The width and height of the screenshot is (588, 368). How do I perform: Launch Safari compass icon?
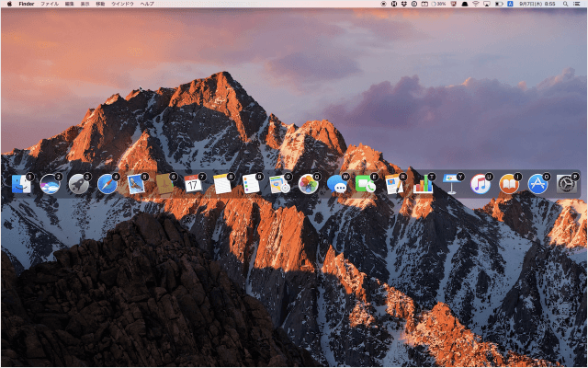tap(107, 184)
